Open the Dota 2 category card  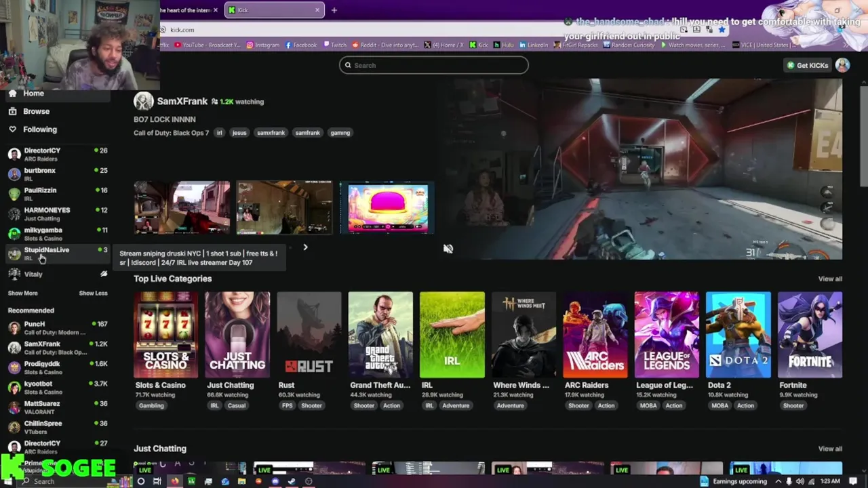pyautogui.click(x=738, y=335)
